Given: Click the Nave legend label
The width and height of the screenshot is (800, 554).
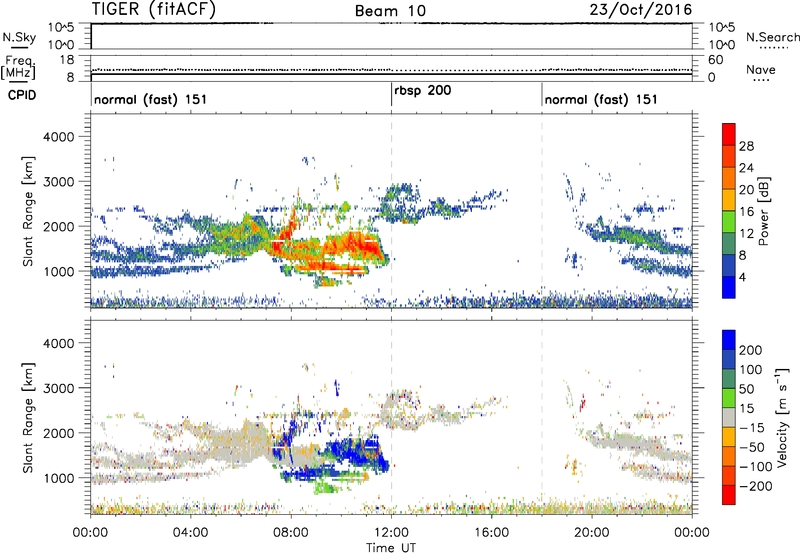Looking at the screenshot, I should point(761,69).
